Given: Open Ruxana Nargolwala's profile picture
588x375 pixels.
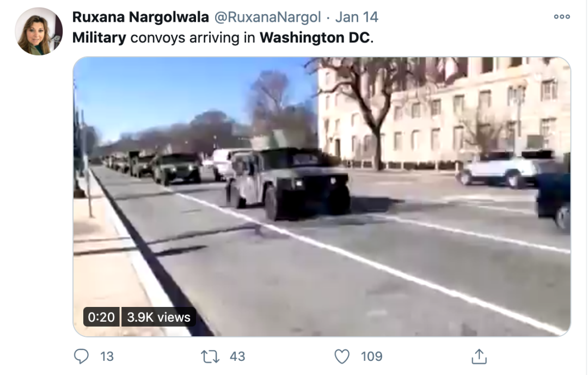Looking at the screenshot, I should pyautogui.click(x=39, y=32).
